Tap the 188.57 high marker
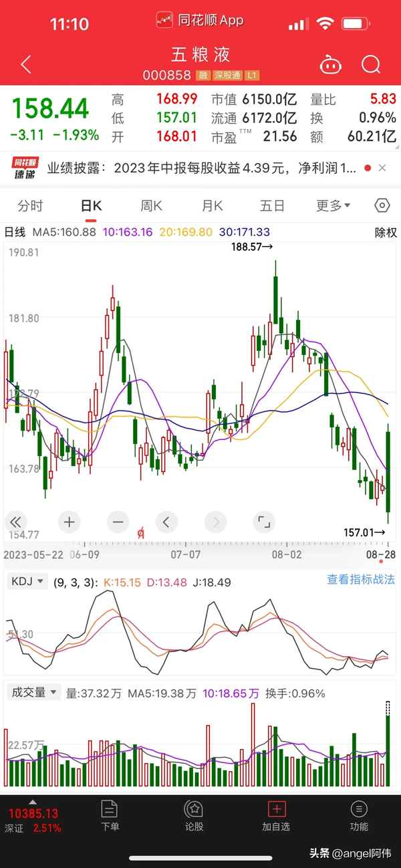The image size is (401, 868). tap(253, 247)
